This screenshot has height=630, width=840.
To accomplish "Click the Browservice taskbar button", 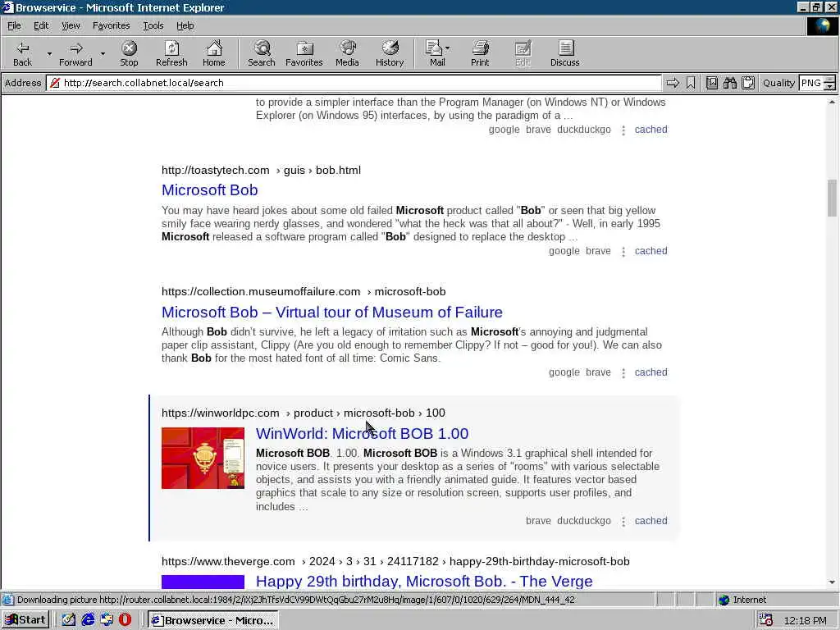I will (212, 620).
